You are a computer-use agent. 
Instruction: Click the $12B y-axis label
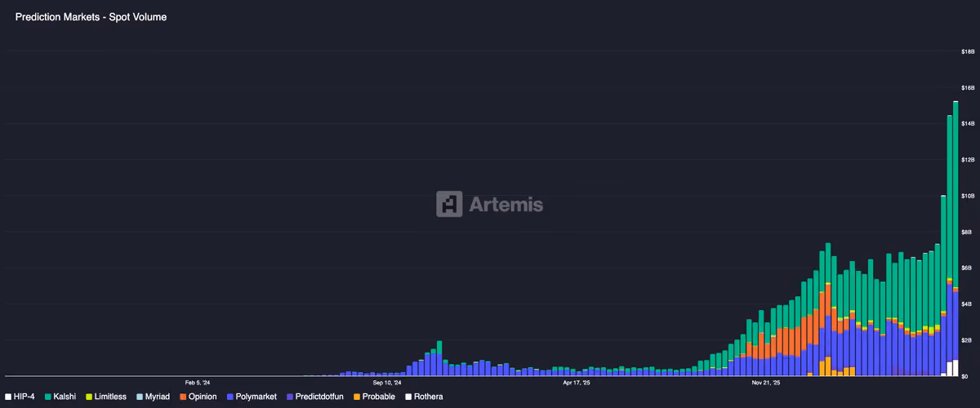coord(968,160)
